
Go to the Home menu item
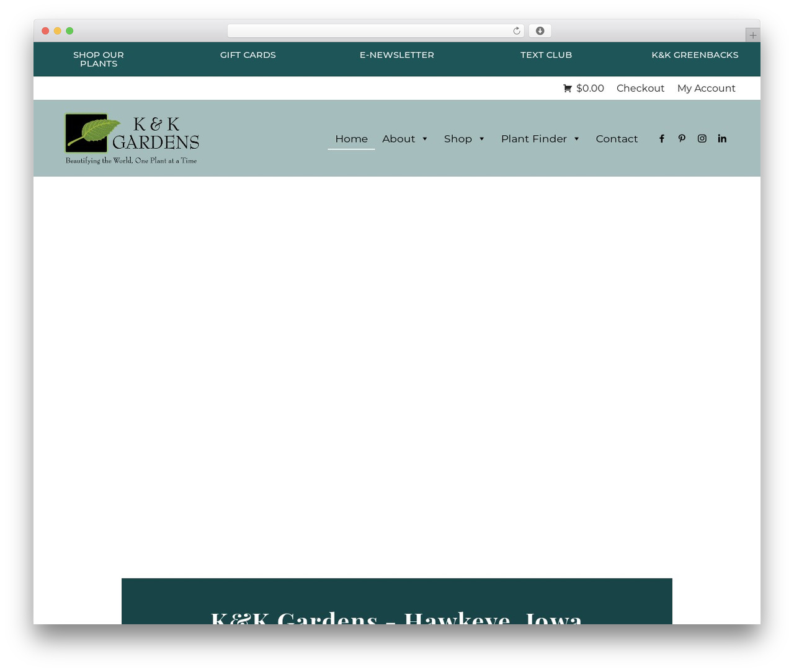[351, 139]
